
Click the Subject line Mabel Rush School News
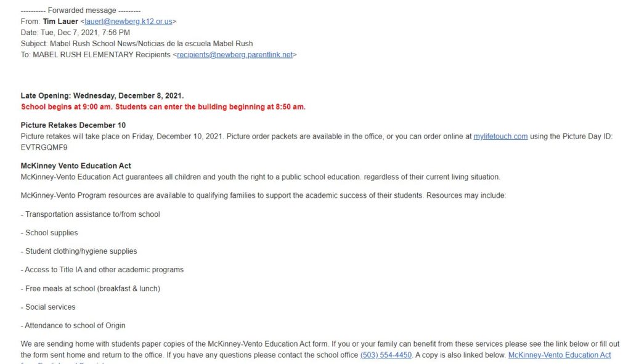pyautogui.click(x=137, y=44)
